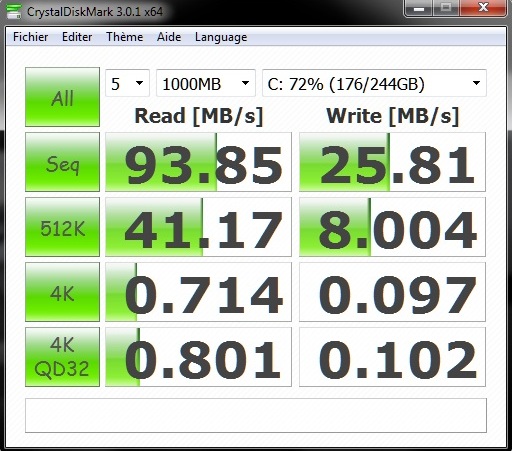Run all benchmarks with the All button
This screenshot has width=512, height=451.
tap(62, 97)
